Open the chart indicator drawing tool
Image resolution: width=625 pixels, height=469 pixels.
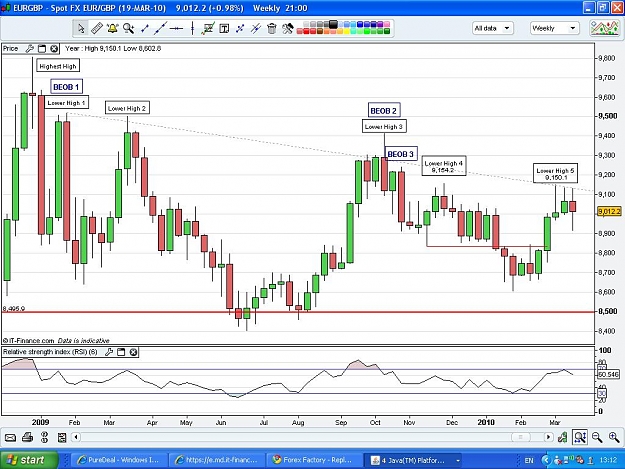(x=208, y=28)
